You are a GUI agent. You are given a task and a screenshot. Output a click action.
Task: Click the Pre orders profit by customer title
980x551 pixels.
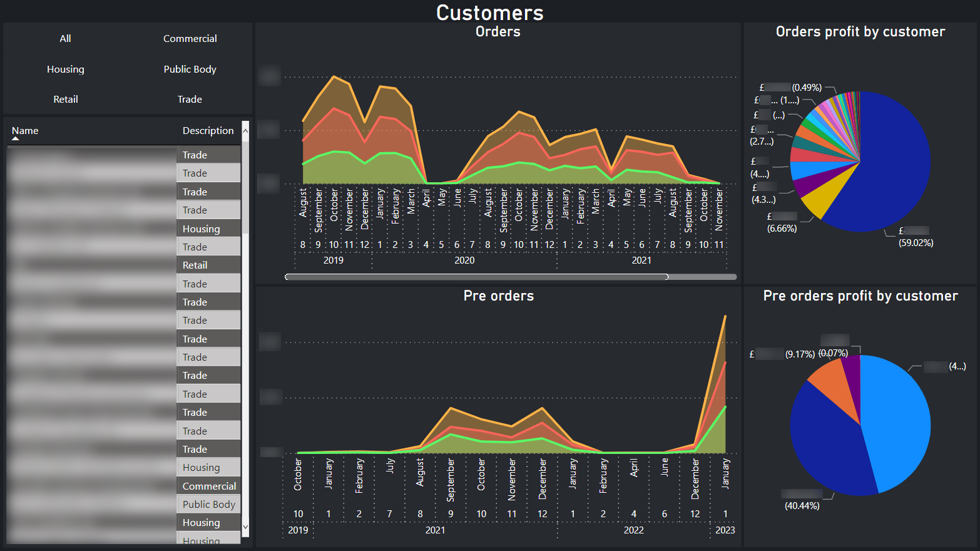tap(860, 296)
